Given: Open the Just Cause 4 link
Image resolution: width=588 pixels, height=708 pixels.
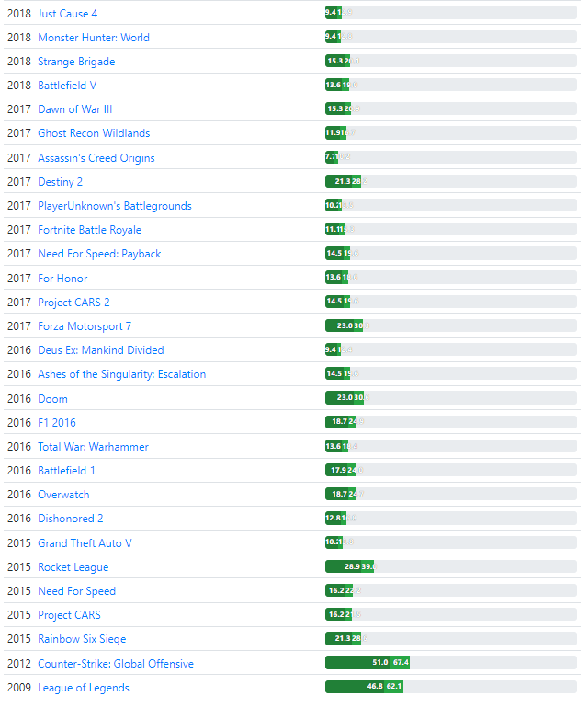Looking at the screenshot, I should [68, 14].
